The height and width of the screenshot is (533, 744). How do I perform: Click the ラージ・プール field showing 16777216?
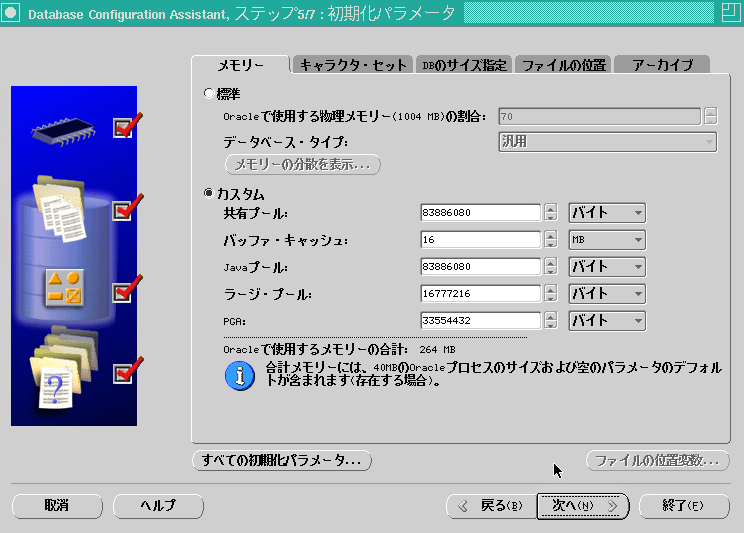(480, 294)
